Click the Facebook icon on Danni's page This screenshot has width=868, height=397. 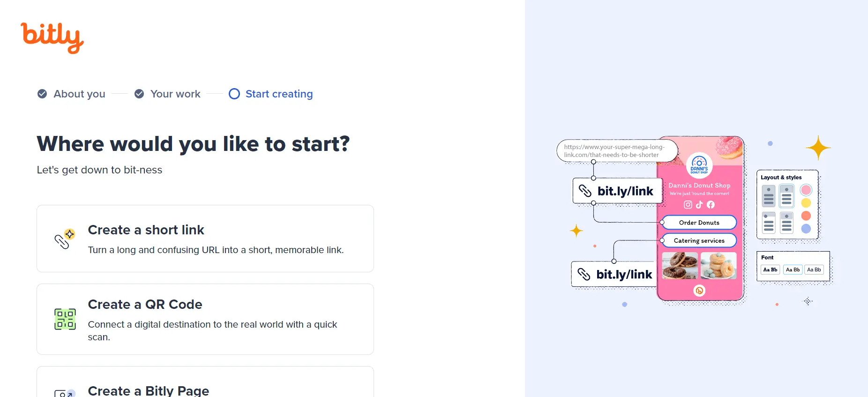click(x=711, y=205)
